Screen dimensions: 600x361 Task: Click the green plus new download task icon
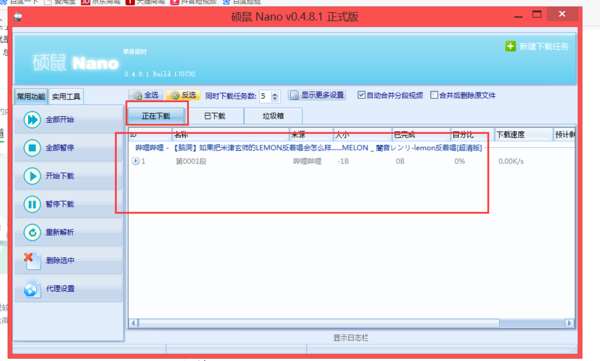(510, 47)
